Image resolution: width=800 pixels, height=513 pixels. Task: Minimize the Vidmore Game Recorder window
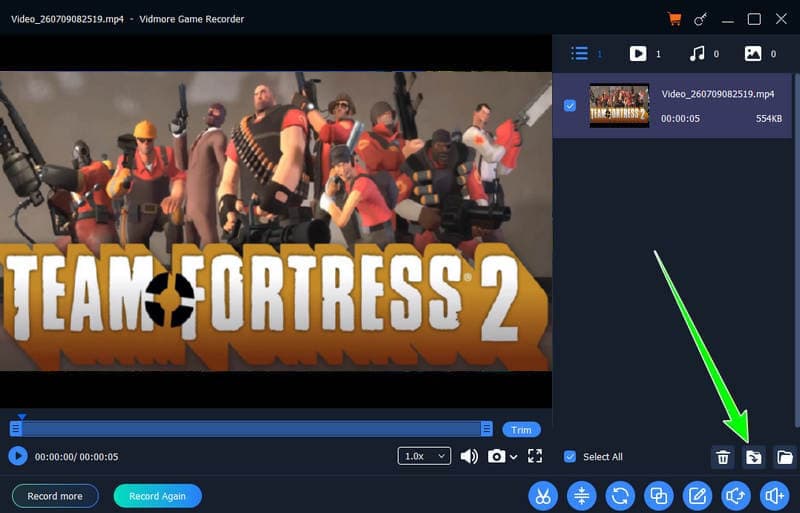click(728, 19)
